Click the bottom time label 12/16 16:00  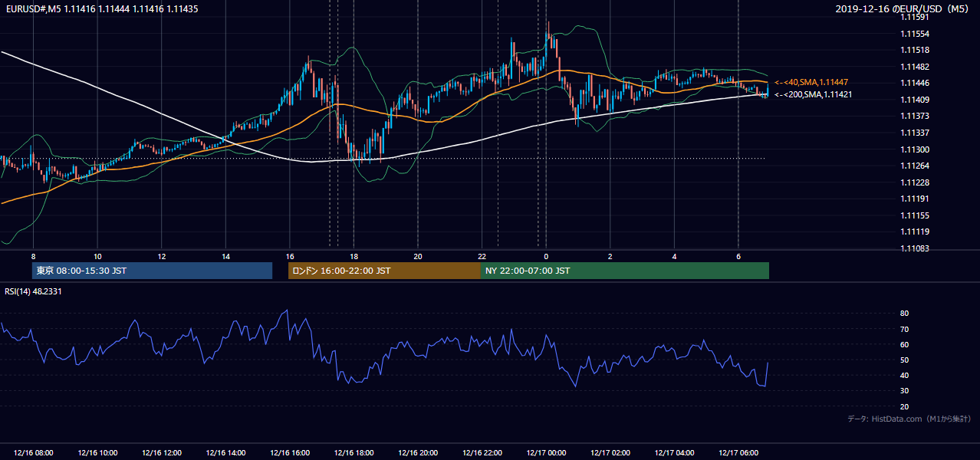click(290, 453)
